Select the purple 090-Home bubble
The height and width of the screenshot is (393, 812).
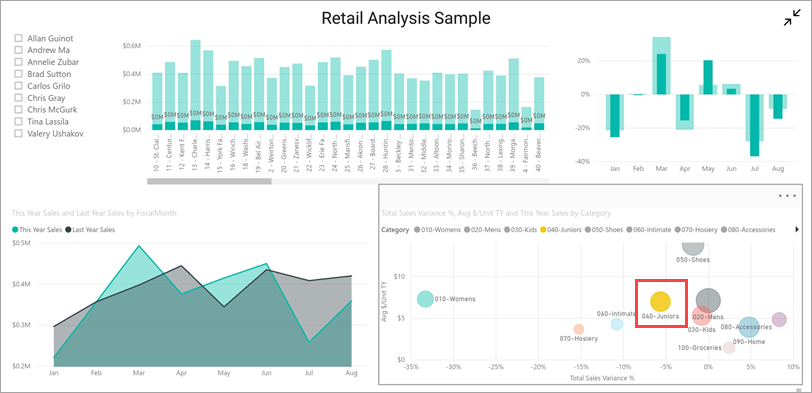pos(779,320)
